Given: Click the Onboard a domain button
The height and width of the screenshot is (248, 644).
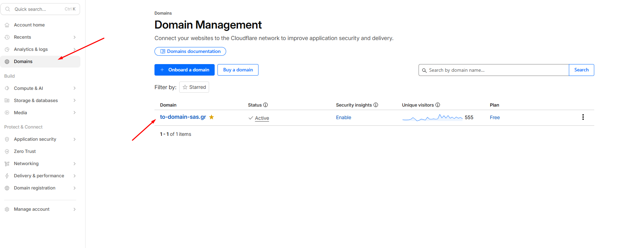Looking at the screenshot, I should click(x=184, y=70).
